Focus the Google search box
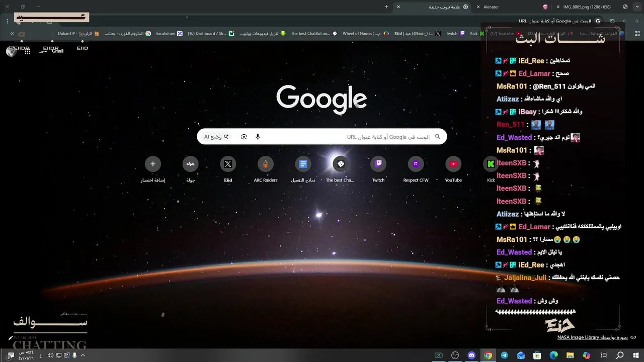Viewport: 644px width, 362px height. [322, 137]
